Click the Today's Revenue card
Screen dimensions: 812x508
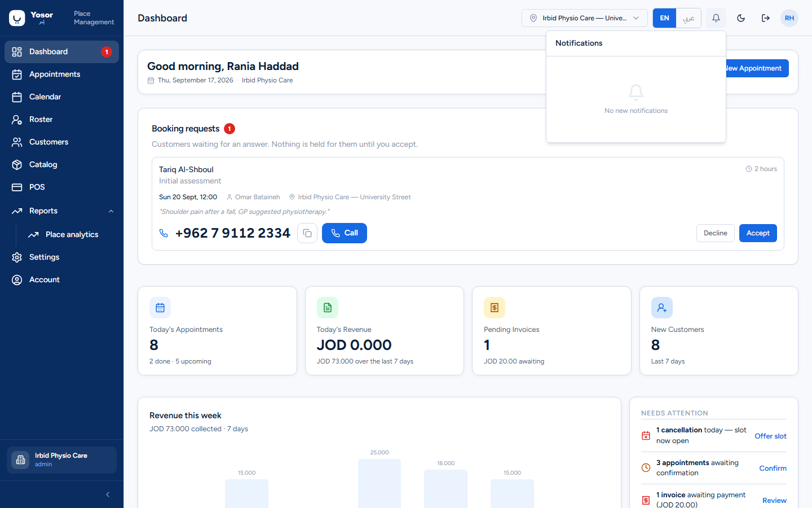coord(385,331)
